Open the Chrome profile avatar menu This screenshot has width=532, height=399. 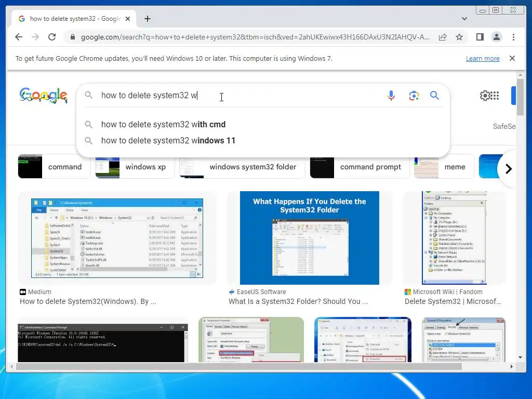(496, 37)
